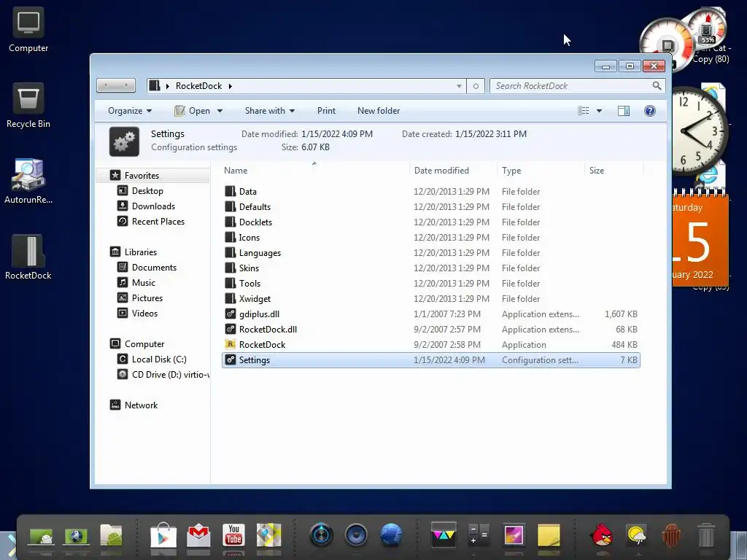Select the Data folder row
This screenshot has height=560, width=747.
tap(430, 192)
